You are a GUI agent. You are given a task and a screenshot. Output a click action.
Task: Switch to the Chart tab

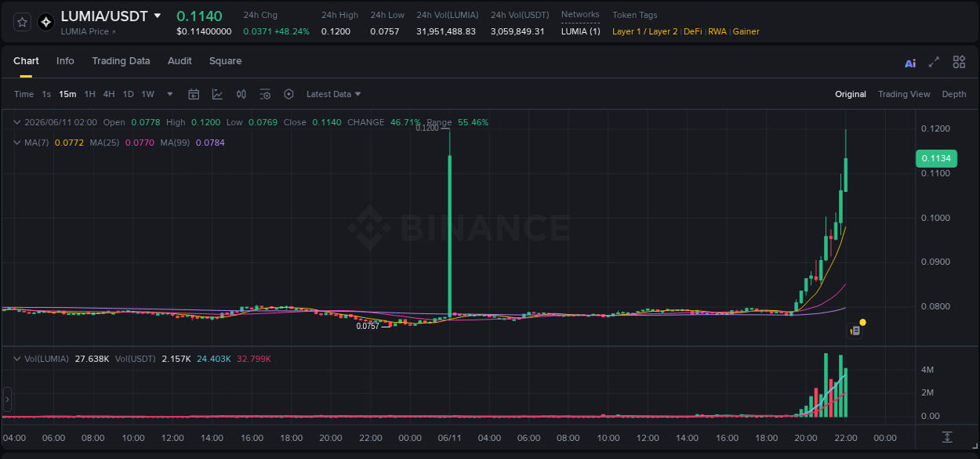coord(26,61)
